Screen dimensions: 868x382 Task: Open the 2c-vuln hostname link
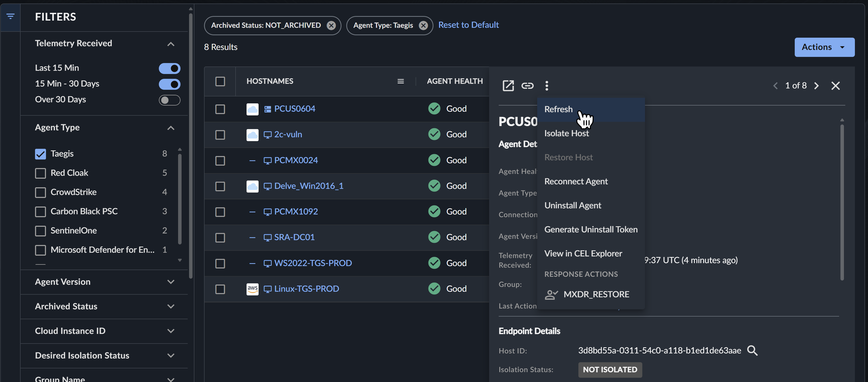pos(288,134)
